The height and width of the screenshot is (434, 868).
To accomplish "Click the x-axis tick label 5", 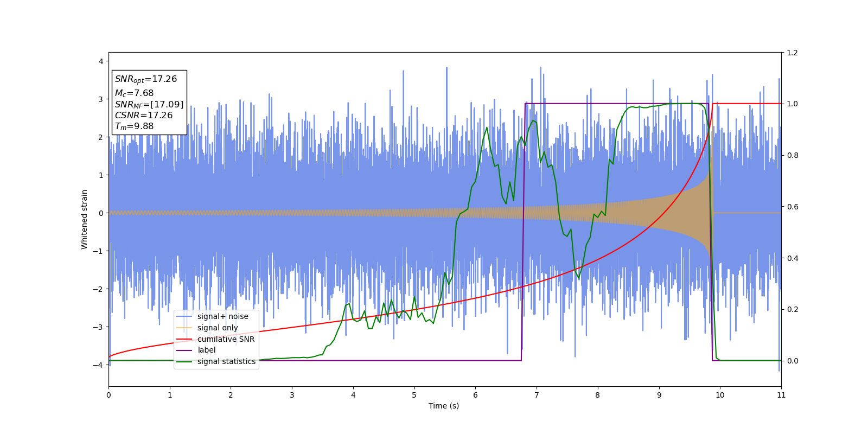I will (414, 395).
